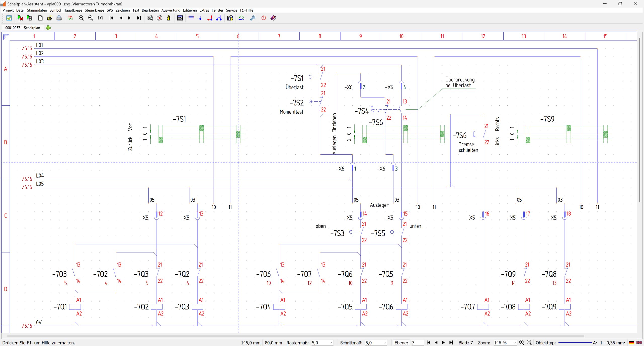Expand the Zoom percentage dropdown

(x=515, y=343)
